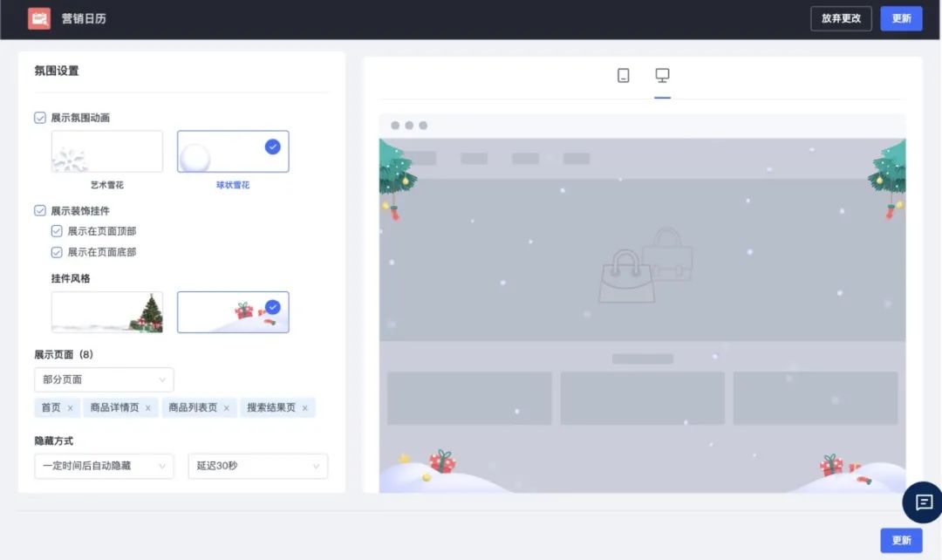The width and height of the screenshot is (942, 560).
Task: Click 放弃更改 button in header
Action: click(840, 18)
